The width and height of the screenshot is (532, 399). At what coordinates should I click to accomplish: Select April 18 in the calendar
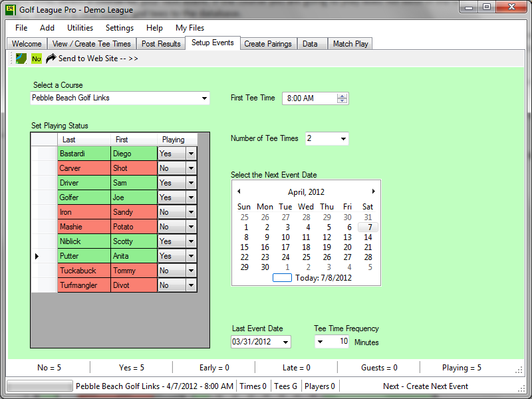click(x=306, y=247)
